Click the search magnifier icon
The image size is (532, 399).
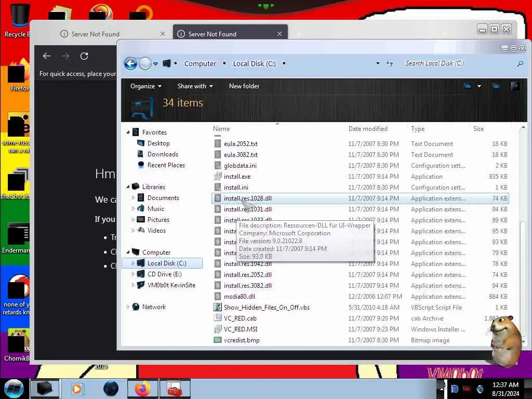click(x=520, y=63)
